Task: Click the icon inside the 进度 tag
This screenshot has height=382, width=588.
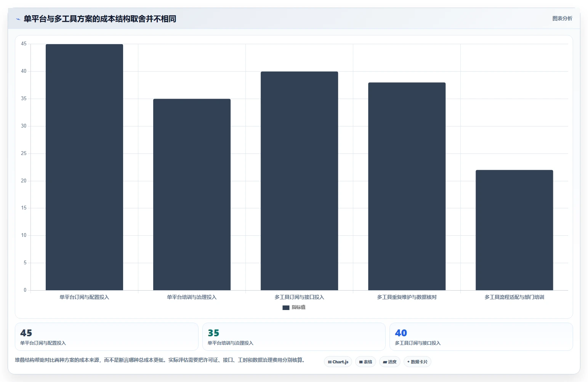Action: [x=385, y=362]
